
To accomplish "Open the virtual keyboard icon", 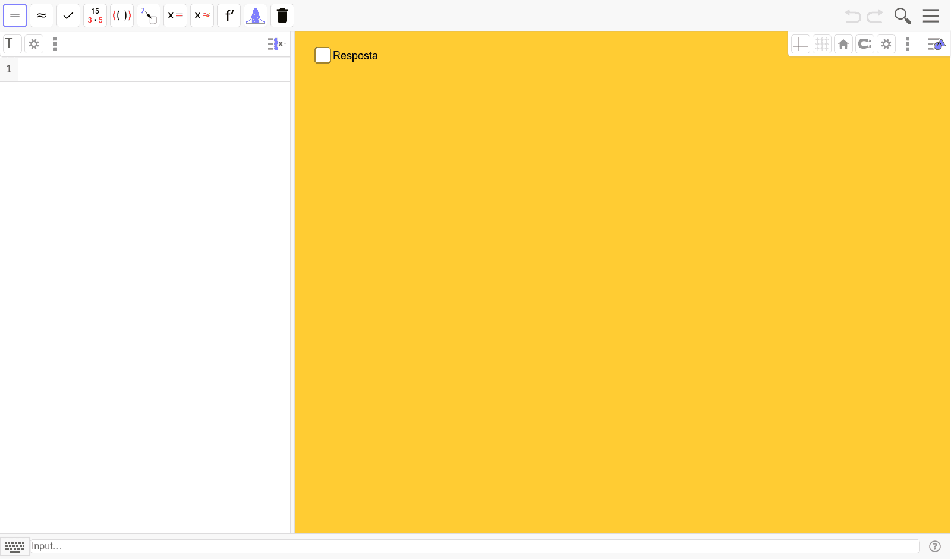I will [x=15, y=546].
